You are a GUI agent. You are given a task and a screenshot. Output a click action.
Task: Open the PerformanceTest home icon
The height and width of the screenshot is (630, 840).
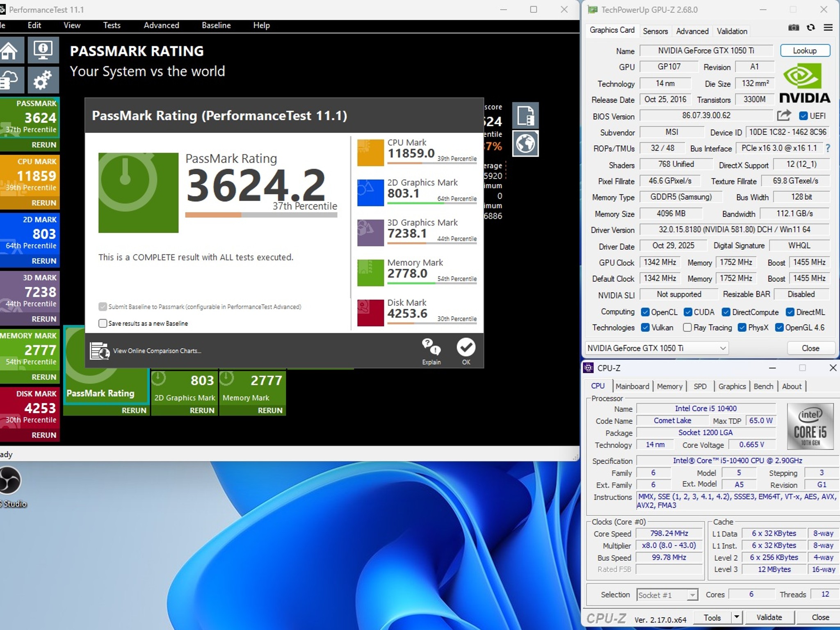9,51
